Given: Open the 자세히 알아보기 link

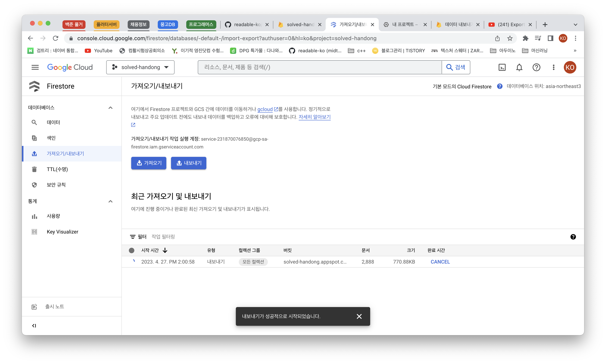Looking at the screenshot, I should [314, 117].
